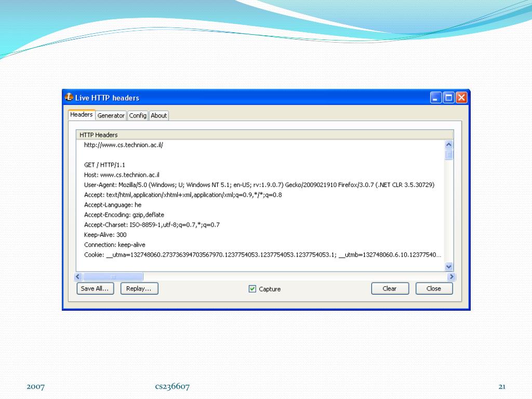Viewport: 532px width, 399px height.
Task: Click the Save All... button
Action: [x=95, y=288]
